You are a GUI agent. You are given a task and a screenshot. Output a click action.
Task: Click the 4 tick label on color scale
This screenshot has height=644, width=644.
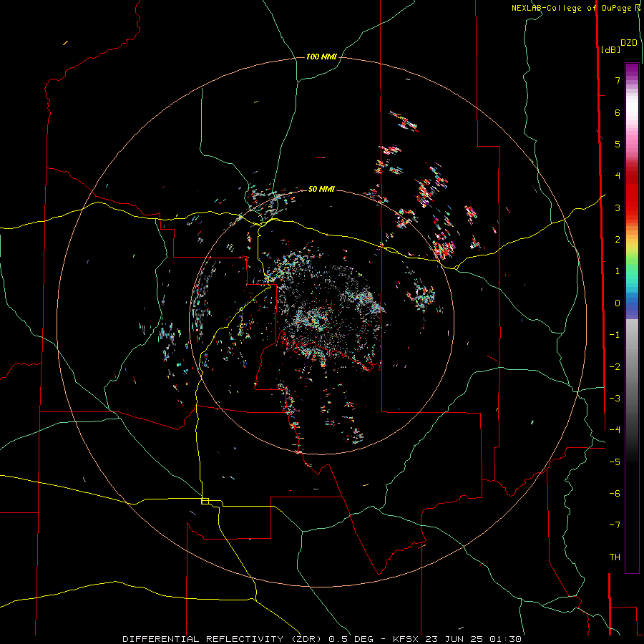(x=617, y=176)
